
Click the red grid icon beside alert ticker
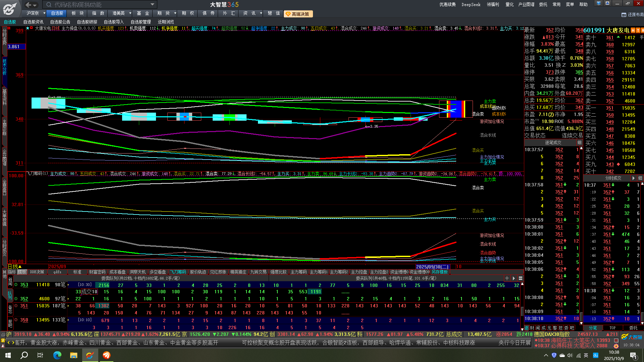pos(616,340)
